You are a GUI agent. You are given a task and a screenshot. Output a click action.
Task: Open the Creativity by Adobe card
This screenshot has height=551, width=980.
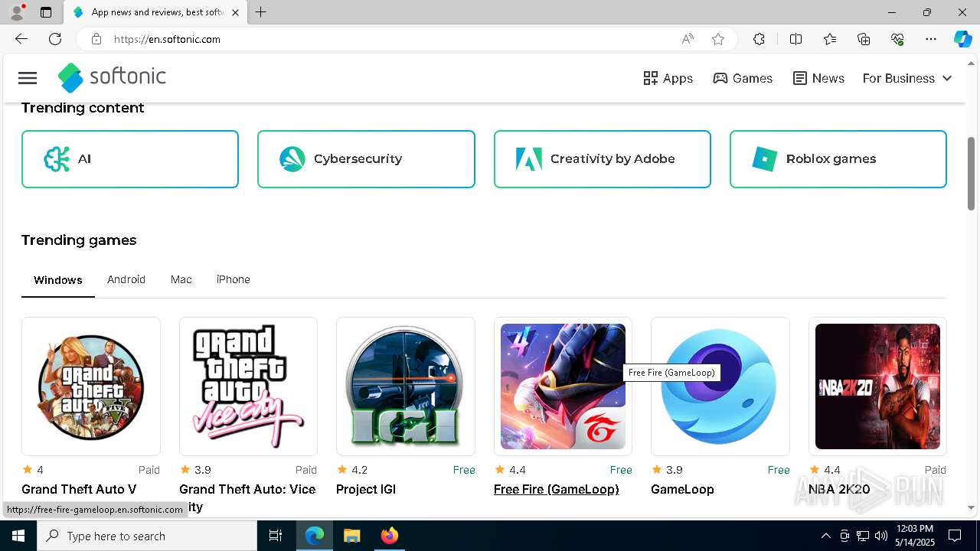[603, 159]
